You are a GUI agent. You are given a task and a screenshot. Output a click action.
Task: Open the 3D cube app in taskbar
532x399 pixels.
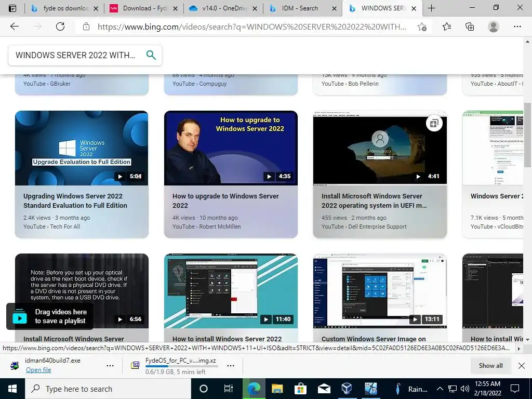click(x=347, y=389)
